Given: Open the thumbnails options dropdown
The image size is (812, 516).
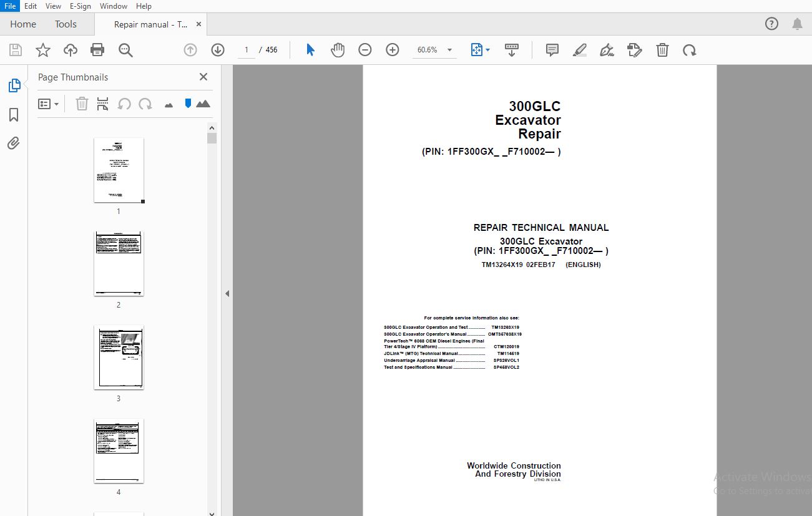Looking at the screenshot, I should pyautogui.click(x=48, y=104).
